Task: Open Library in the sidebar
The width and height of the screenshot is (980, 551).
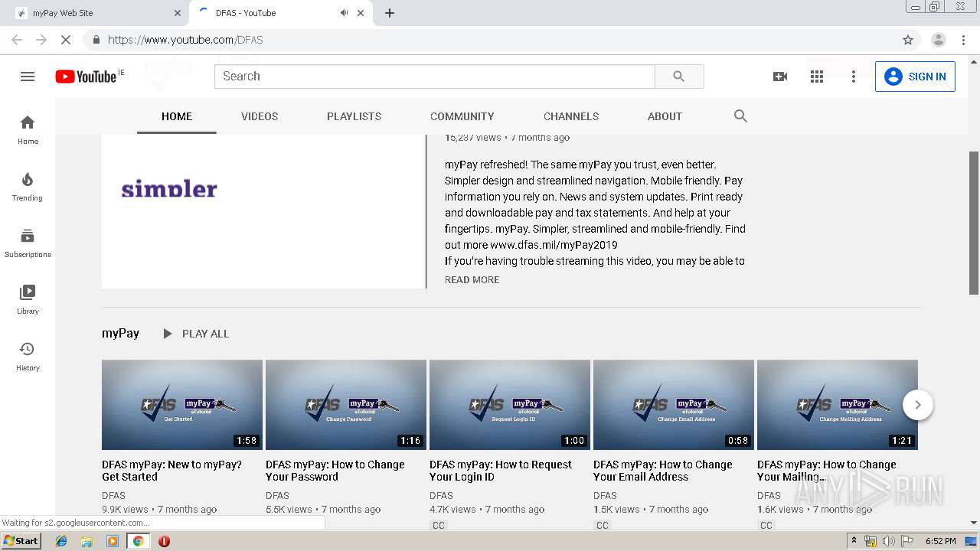Action: click(x=28, y=300)
